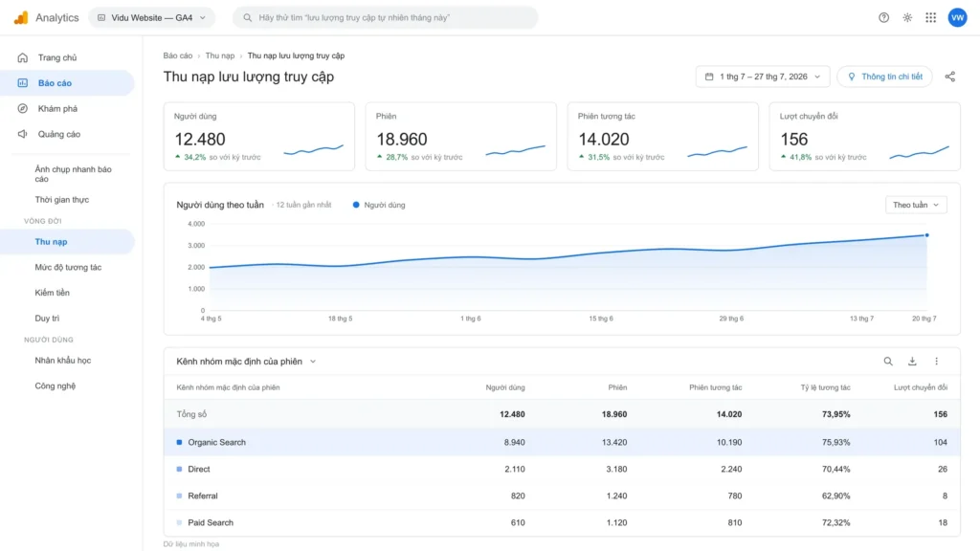Click the search icon in channel table

pyautogui.click(x=887, y=361)
